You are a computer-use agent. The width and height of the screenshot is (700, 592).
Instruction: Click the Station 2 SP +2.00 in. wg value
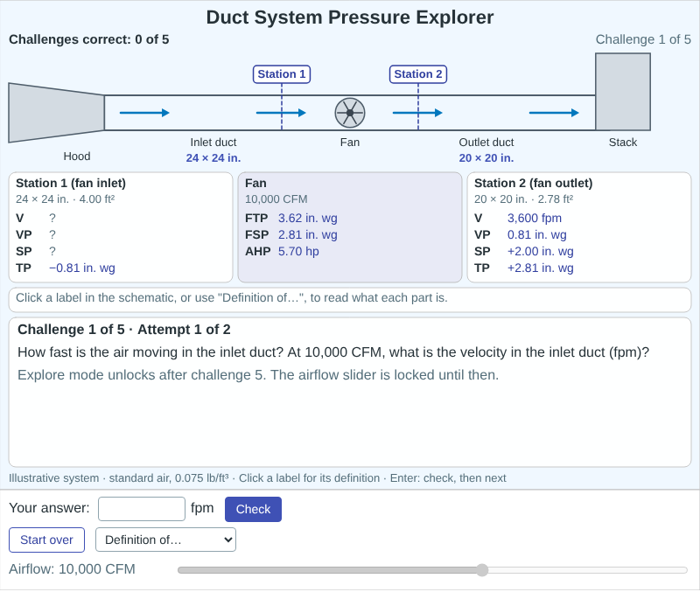540,251
